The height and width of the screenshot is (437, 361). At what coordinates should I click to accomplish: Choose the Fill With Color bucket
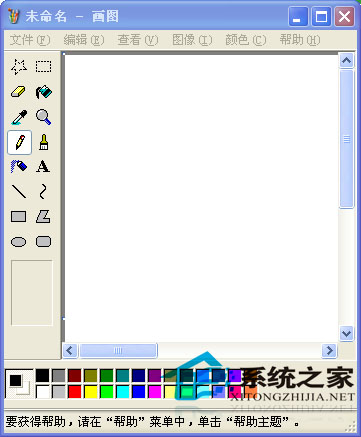pos(44,92)
